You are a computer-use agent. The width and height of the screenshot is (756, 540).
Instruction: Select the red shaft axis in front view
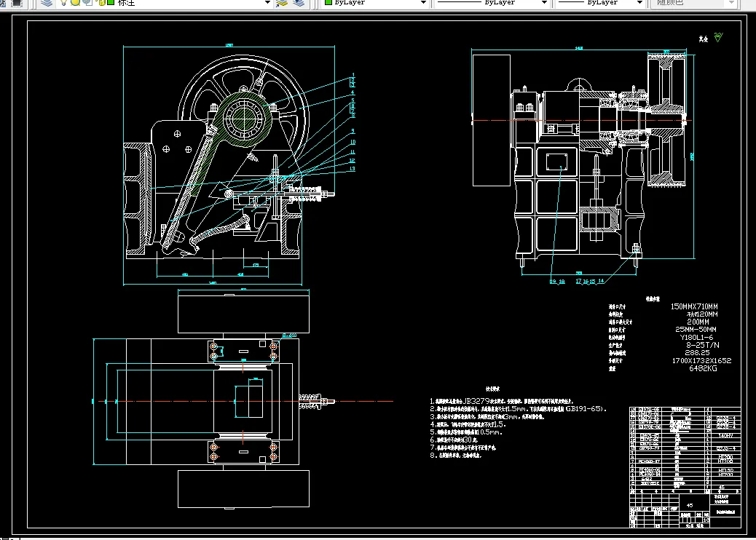point(582,120)
